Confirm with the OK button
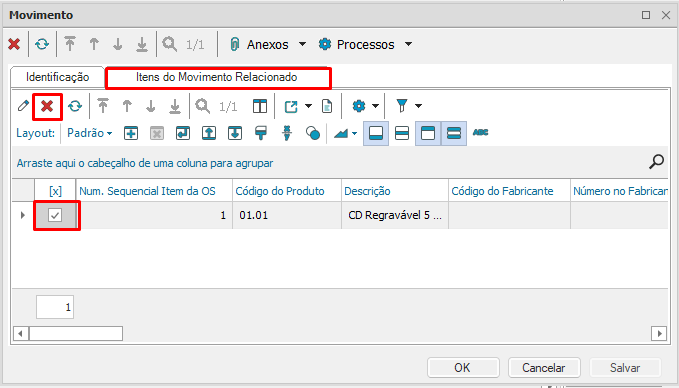 coord(463,368)
